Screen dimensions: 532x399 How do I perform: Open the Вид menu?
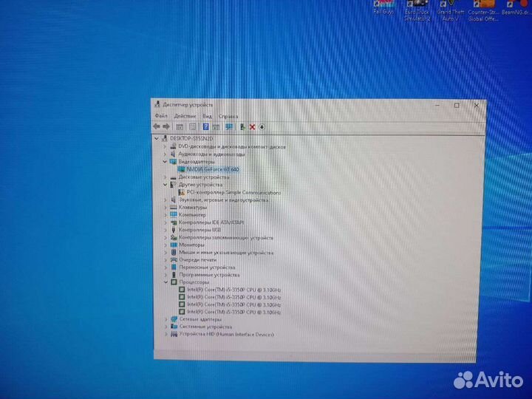208,116
